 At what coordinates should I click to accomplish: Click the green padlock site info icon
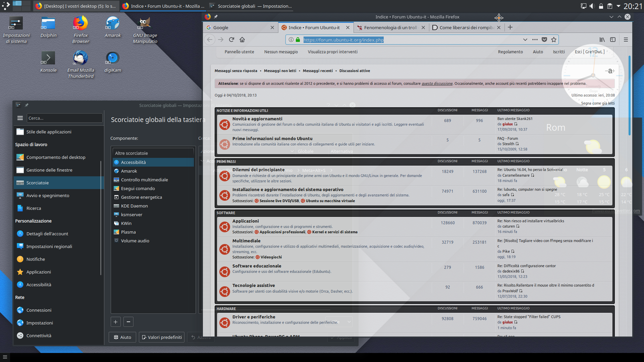coord(298,40)
